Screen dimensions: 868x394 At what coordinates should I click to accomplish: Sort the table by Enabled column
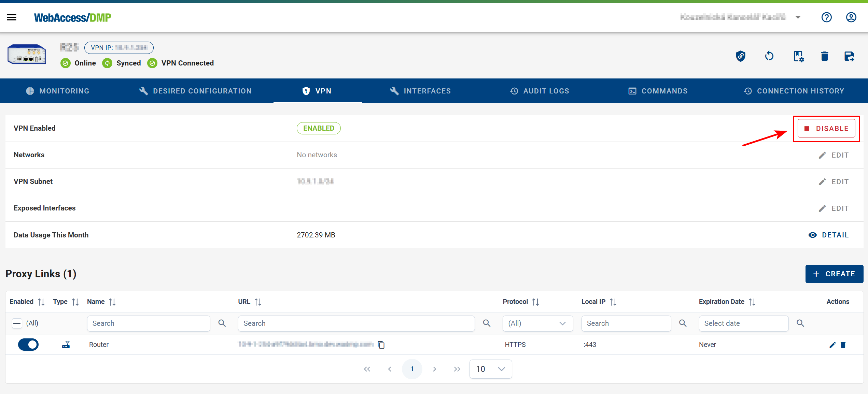(41, 302)
